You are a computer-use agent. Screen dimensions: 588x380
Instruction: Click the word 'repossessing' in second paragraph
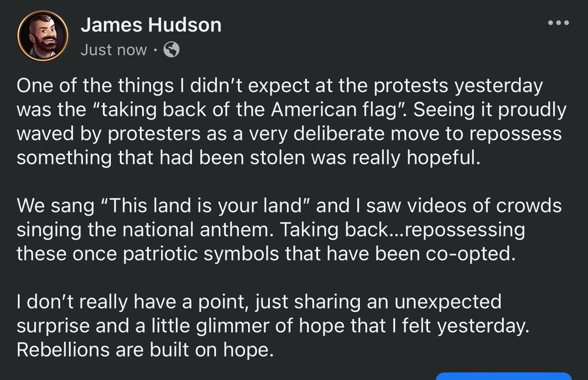pos(456,230)
